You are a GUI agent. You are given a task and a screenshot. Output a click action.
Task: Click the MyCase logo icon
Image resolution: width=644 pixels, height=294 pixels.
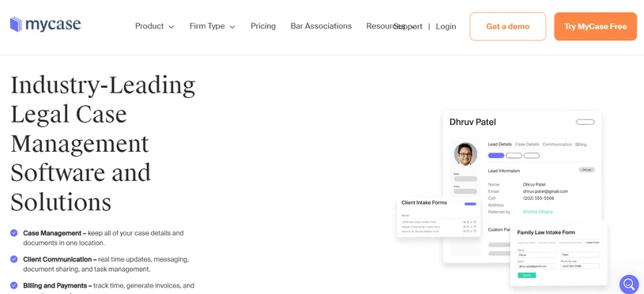[16, 24]
